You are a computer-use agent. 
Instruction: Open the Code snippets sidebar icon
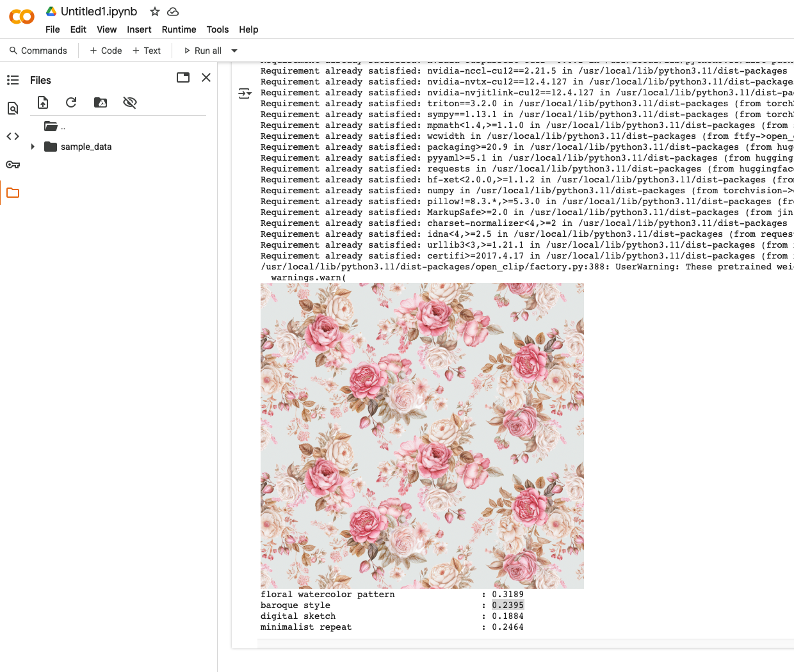click(x=13, y=136)
